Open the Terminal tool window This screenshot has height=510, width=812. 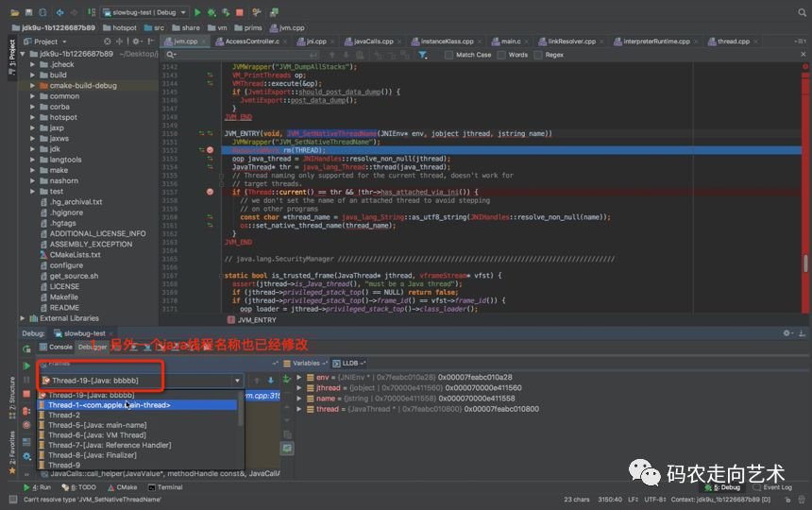[165, 487]
